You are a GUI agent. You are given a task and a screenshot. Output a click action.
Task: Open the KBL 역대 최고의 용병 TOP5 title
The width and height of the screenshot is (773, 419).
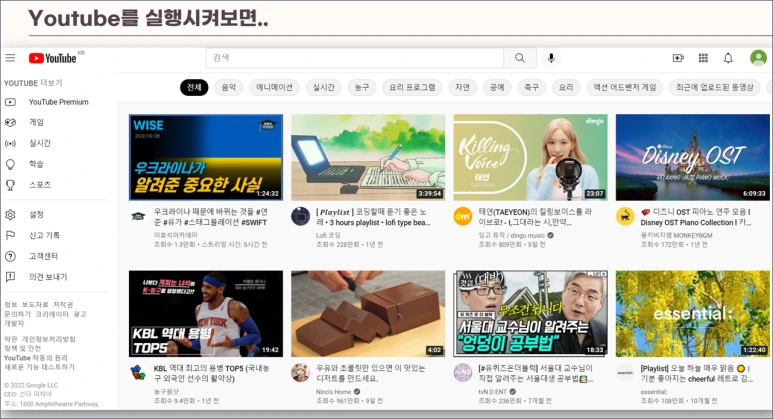[x=211, y=373]
